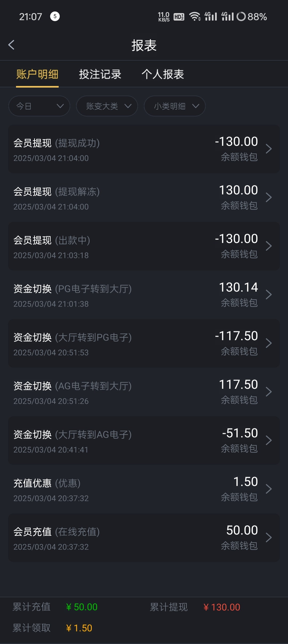Image resolution: width=288 pixels, height=644 pixels.
Task: Switch to the 个人报表 tab
Action: pyautogui.click(x=163, y=74)
